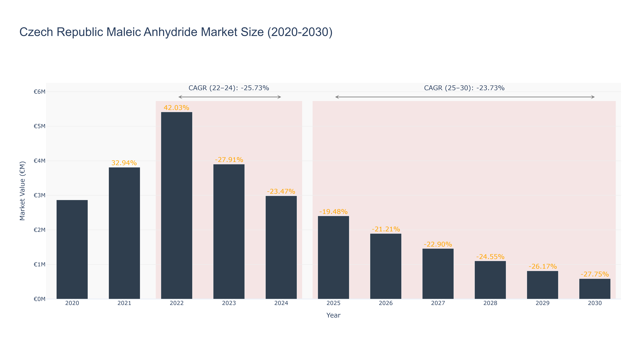Click the -23.47% growth label

pos(281,191)
